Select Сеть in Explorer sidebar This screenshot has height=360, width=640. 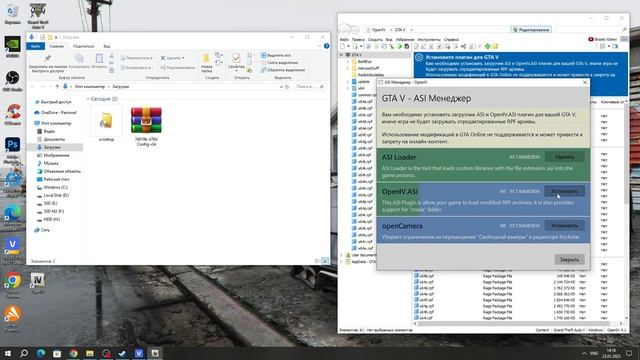coord(42,230)
